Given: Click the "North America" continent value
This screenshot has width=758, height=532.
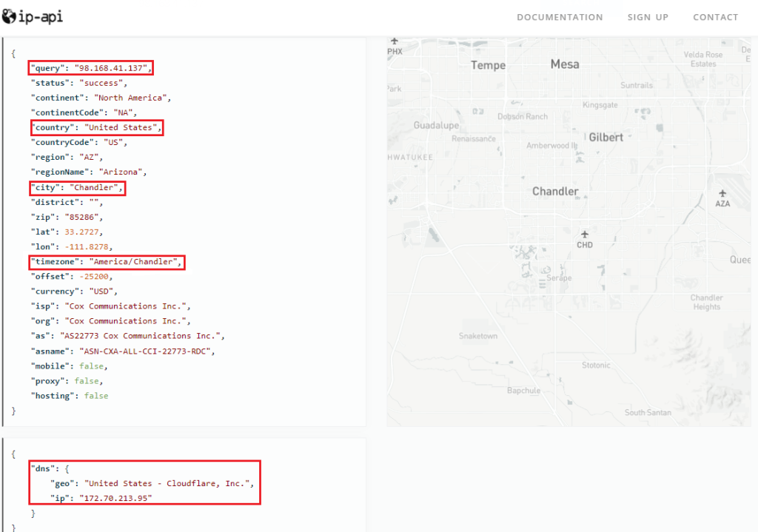Looking at the screenshot, I should pos(130,98).
